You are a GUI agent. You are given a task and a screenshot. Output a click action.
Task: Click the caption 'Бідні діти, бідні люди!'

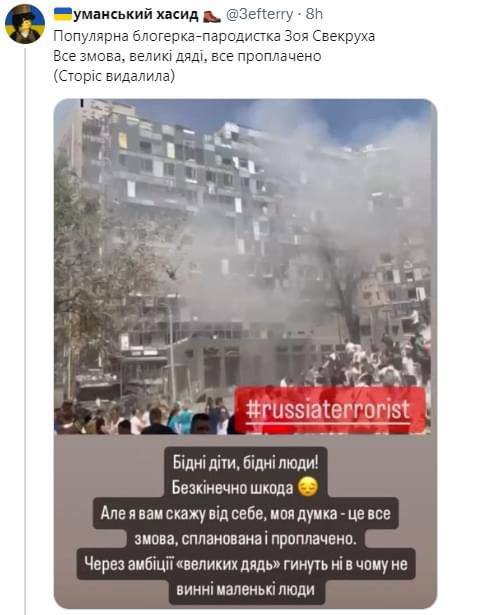246,463
